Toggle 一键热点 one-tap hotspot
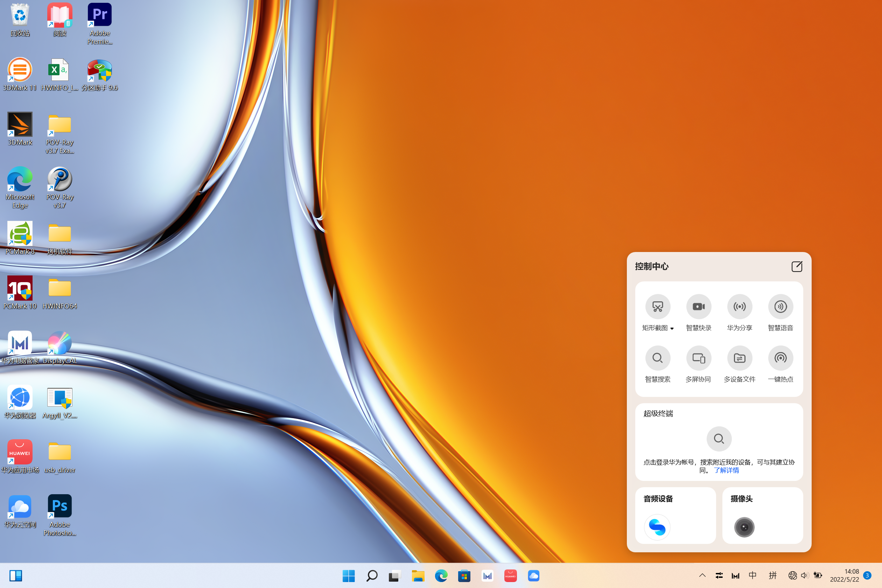882x588 pixels. coord(780,358)
